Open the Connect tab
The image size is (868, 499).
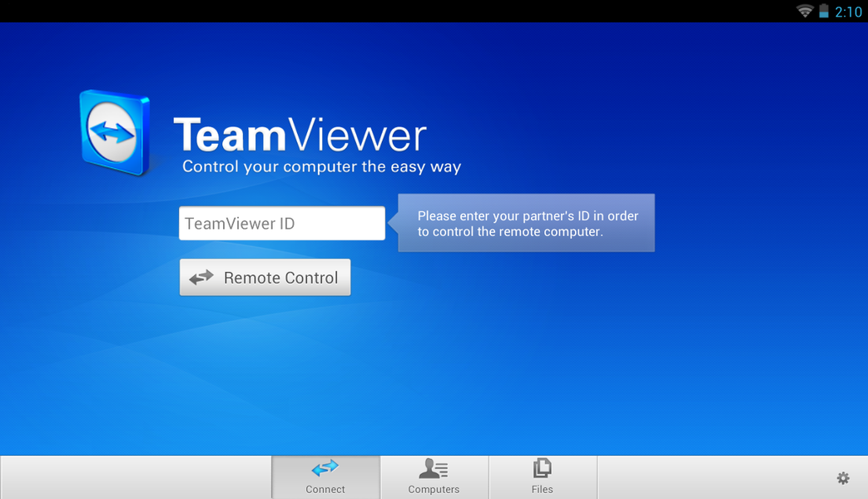325,477
